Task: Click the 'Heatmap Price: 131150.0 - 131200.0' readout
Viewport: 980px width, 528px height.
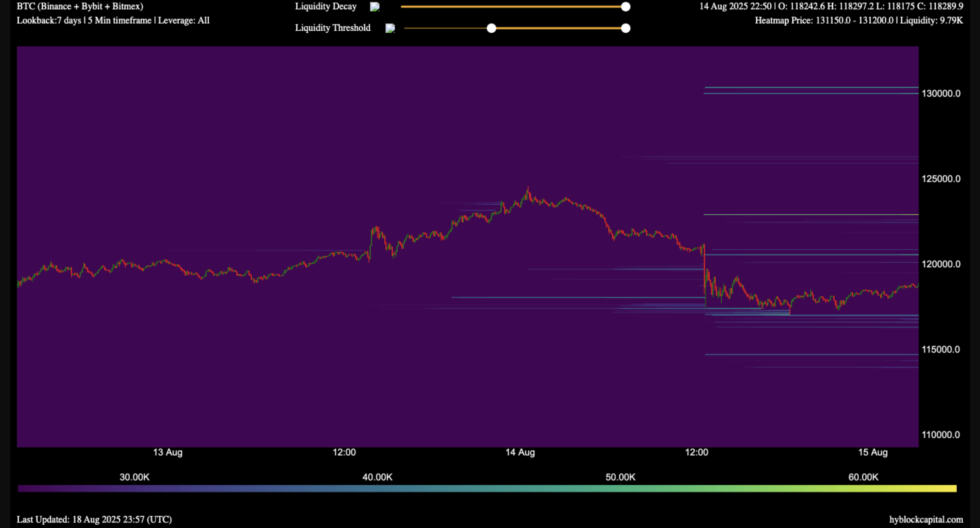Action: point(859,20)
